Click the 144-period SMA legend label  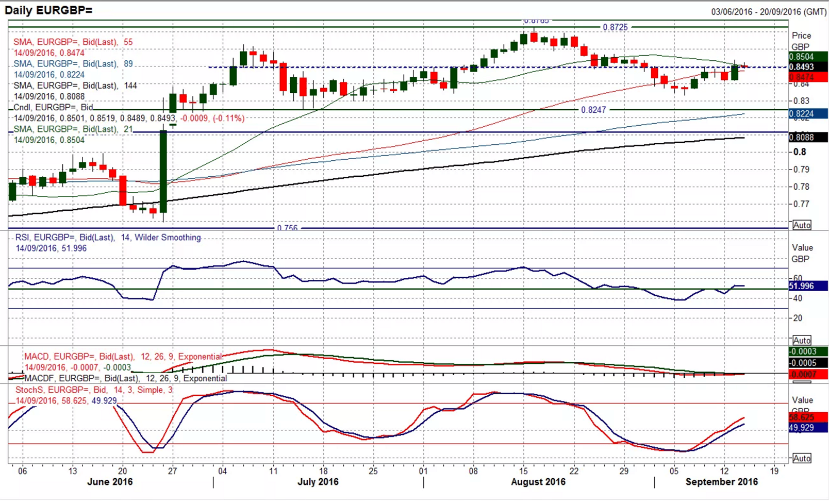75,86
